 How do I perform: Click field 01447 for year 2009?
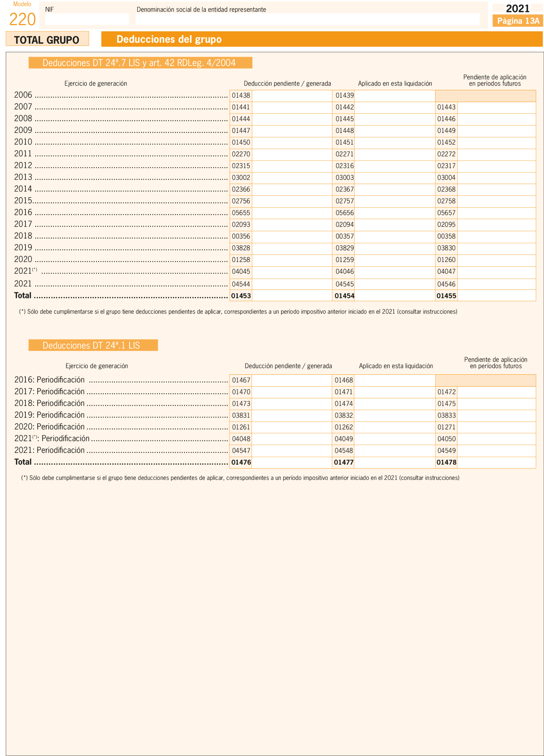click(x=292, y=131)
